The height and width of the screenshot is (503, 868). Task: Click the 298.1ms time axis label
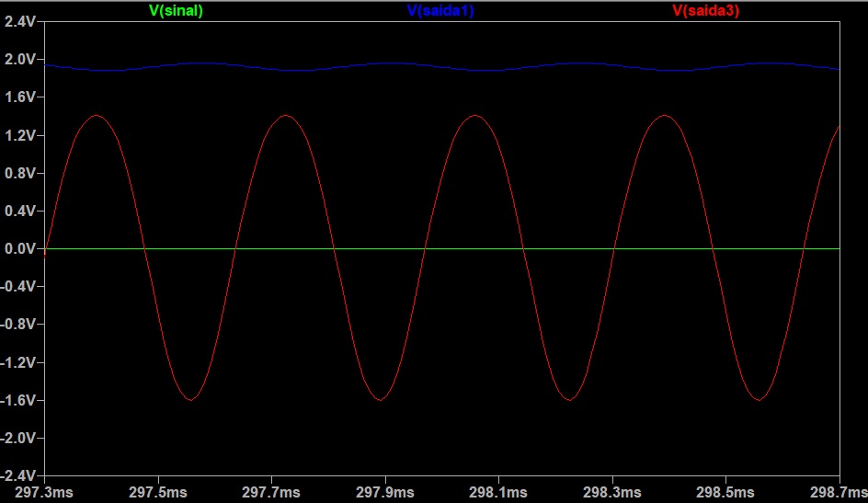coord(498,492)
